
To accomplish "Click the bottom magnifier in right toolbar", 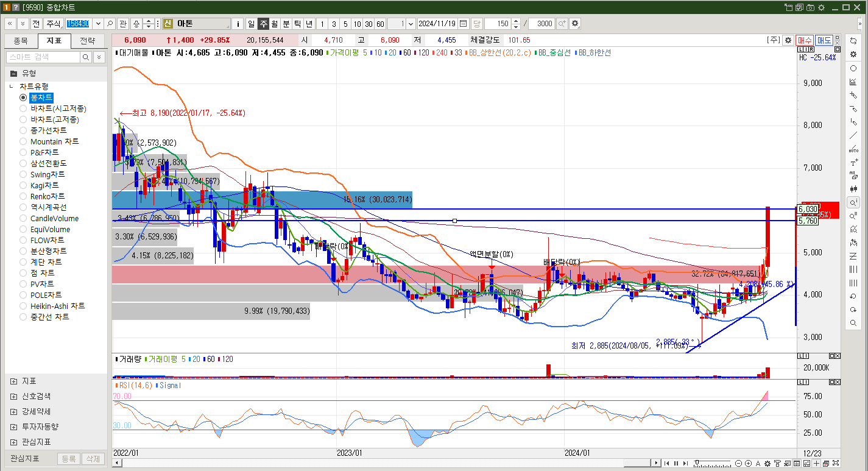I will click(853, 323).
